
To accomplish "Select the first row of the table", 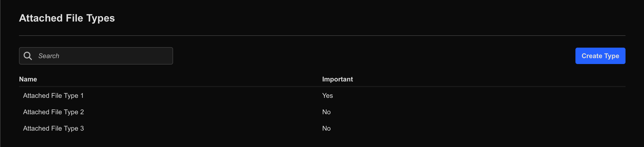I will click(322, 96).
